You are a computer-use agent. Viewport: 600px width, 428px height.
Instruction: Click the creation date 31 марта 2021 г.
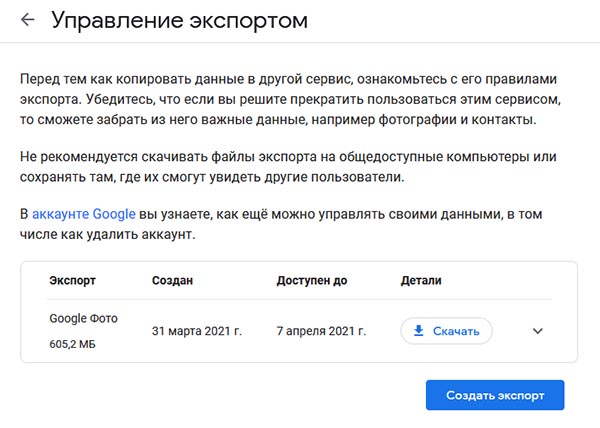(197, 331)
